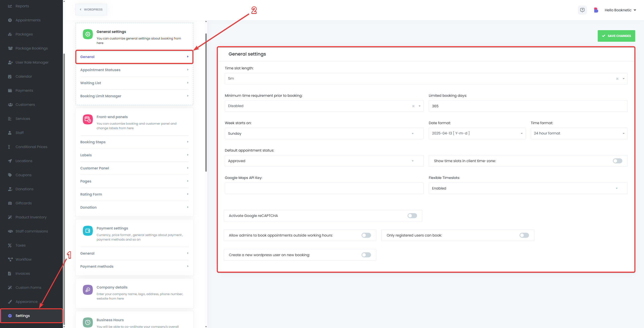
Task: Click the Booknetic logo icon
Action: 596,10
